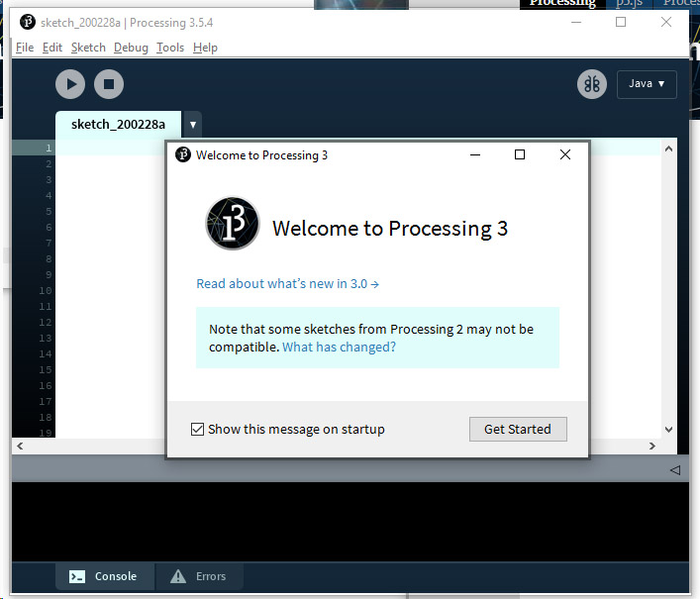Enable the Debugger butterfly icon
The height and width of the screenshot is (599, 700).
click(x=591, y=84)
